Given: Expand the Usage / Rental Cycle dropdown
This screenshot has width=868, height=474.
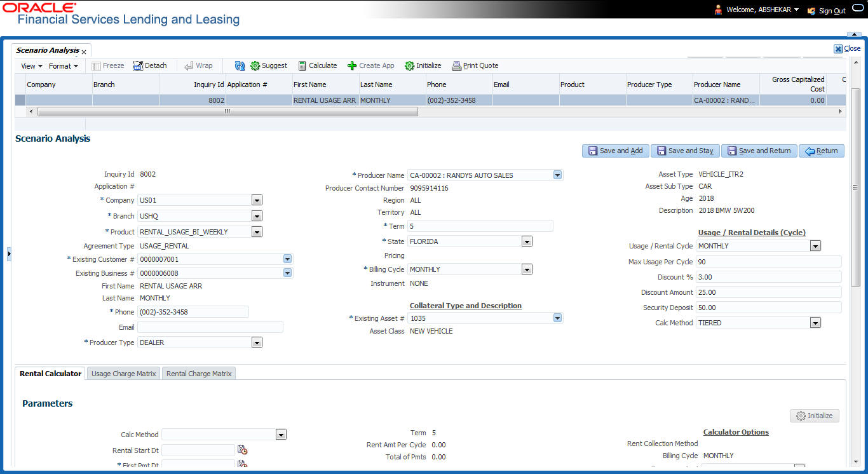Looking at the screenshot, I should click(815, 245).
